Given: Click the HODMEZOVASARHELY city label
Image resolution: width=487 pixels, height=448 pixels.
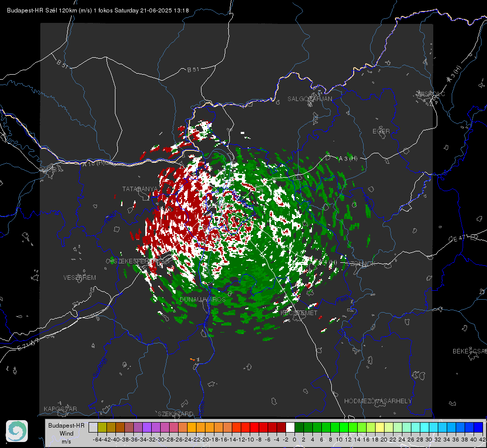Looking at the screenshot, I should 378,401.
